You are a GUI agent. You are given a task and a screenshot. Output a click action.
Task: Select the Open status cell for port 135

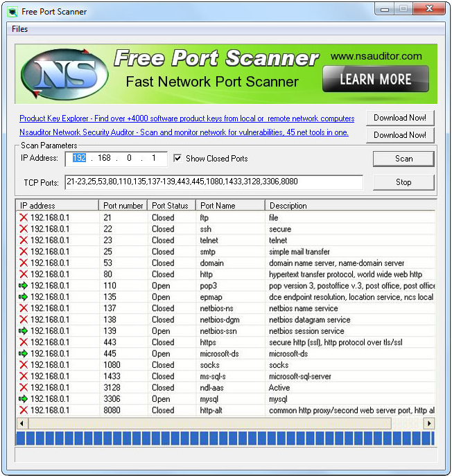click(x=161, y=297)
